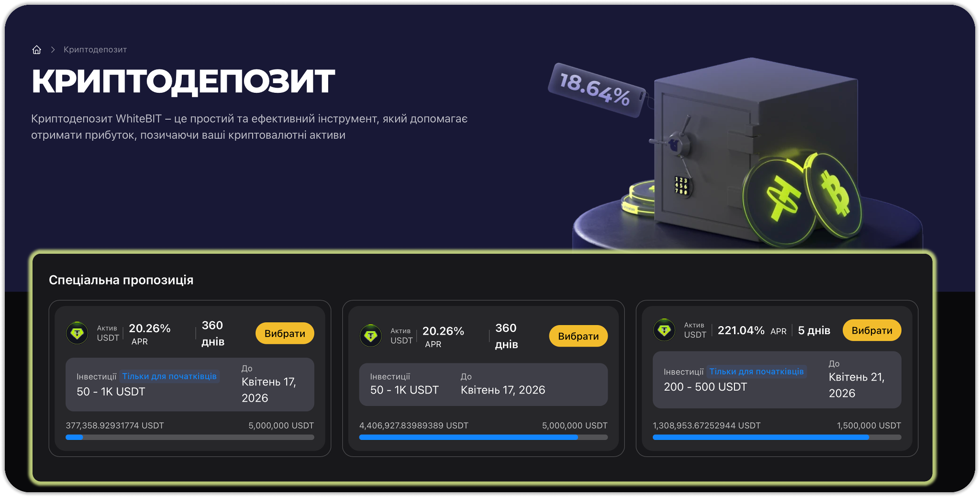This screenshot has width=980, height=497.
Task: Click 'Тільки для початківців' badge in first card
Action: [x=169, y=376]
